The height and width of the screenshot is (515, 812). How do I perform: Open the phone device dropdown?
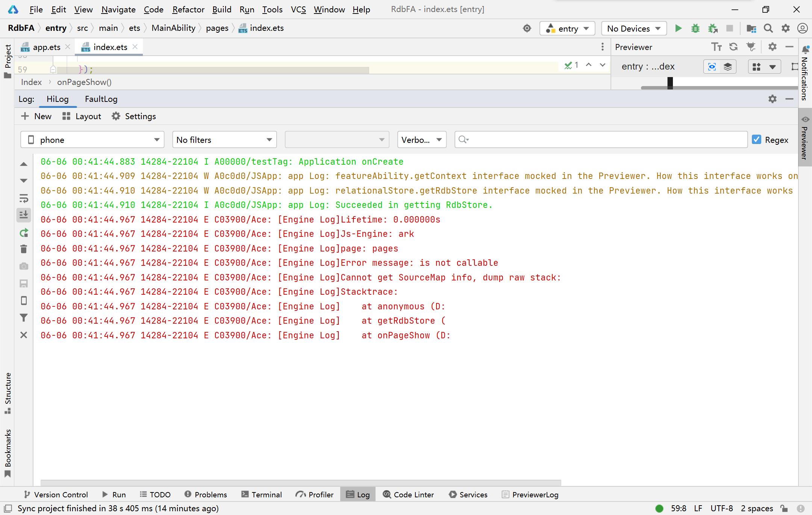[x=92, y=139]
